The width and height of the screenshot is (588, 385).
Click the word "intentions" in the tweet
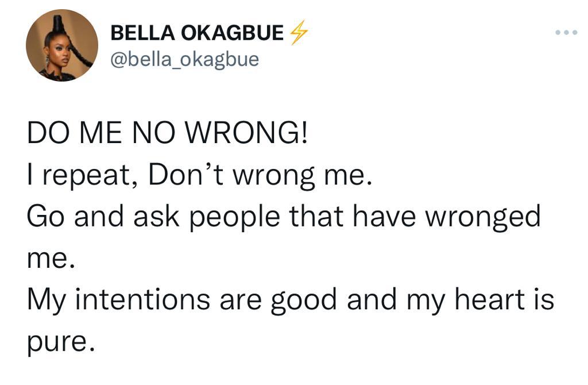143,299
